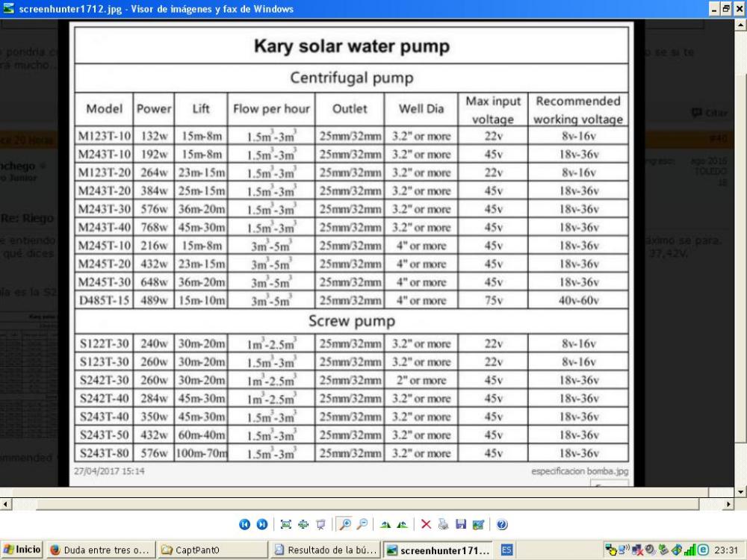Go to the next image
The width and height of the screenshot is (747, 560).
262,524
